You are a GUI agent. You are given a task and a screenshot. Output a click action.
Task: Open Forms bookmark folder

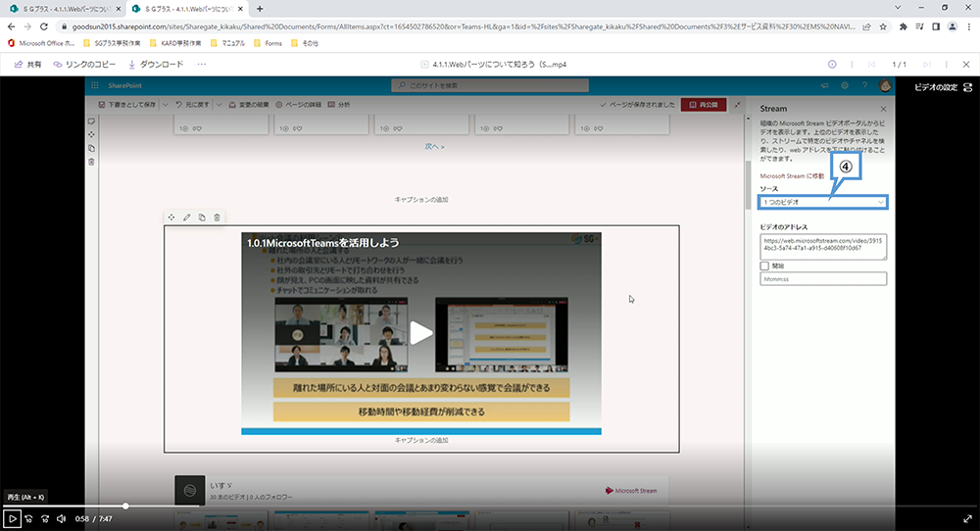[269, 43]
